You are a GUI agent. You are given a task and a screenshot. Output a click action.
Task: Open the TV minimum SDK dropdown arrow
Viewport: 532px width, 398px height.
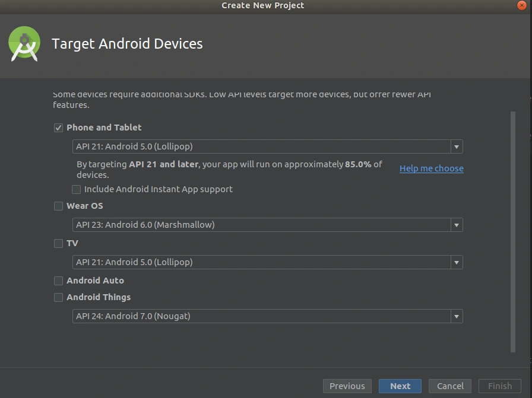click(x=457, y=262)
